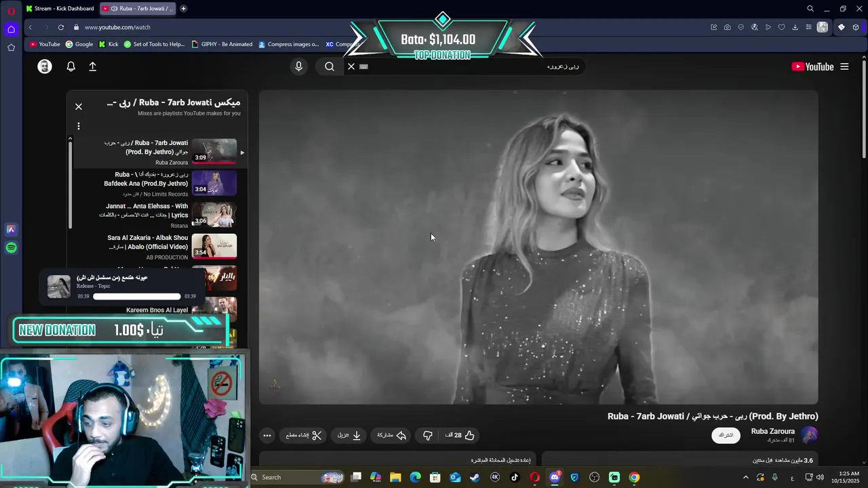Open Set of Tools to Help bookmark

point(154,44)
